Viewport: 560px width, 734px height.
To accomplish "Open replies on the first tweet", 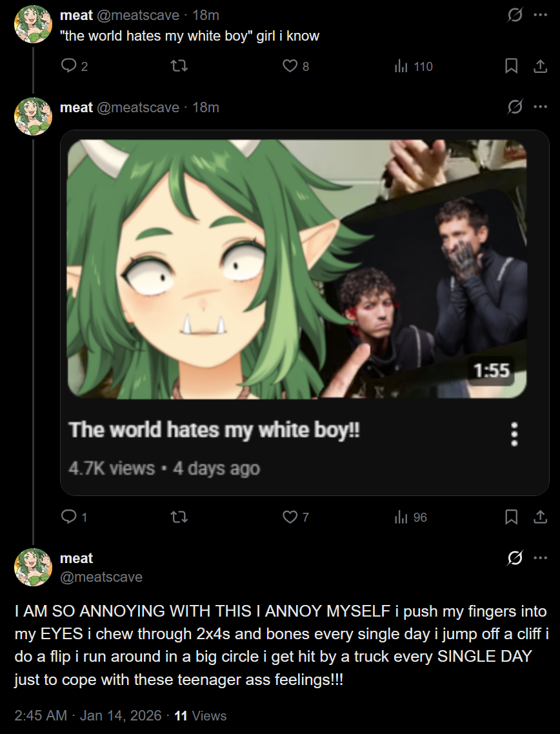I will click(74, 66).
